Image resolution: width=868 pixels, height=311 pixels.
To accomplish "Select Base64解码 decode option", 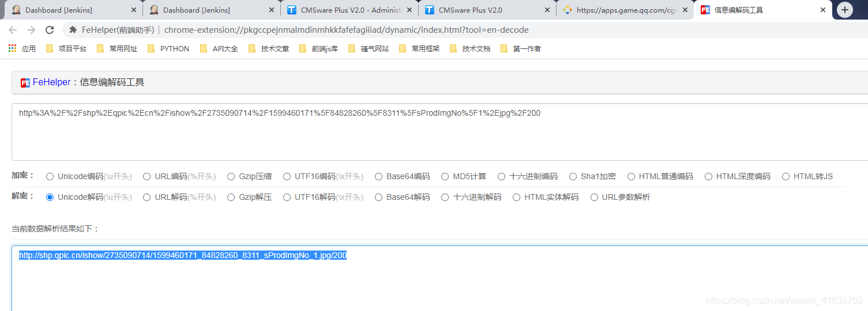I will (x=378, y=198).
